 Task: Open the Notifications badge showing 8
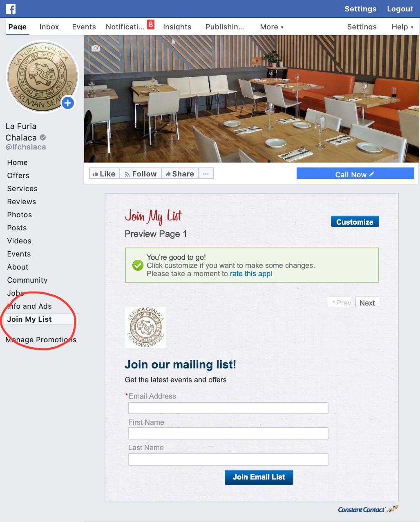coord(151,25)
